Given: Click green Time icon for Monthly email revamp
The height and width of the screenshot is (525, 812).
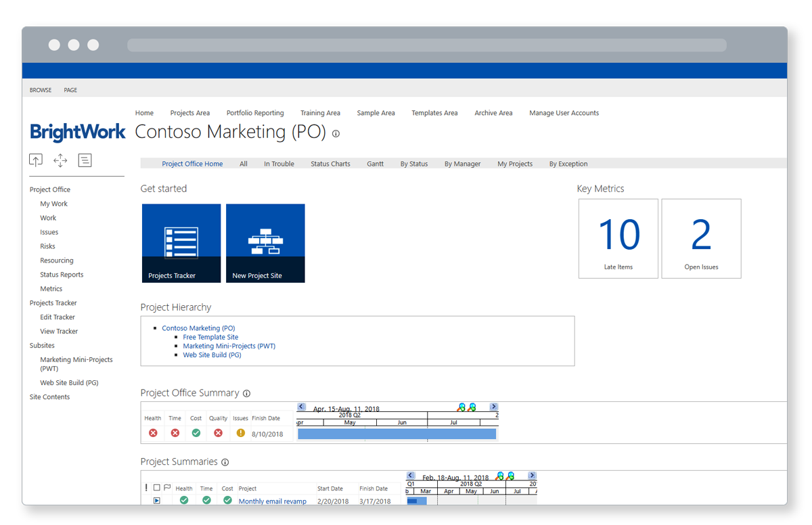Looking at the screenshot, I should [206, 501].
